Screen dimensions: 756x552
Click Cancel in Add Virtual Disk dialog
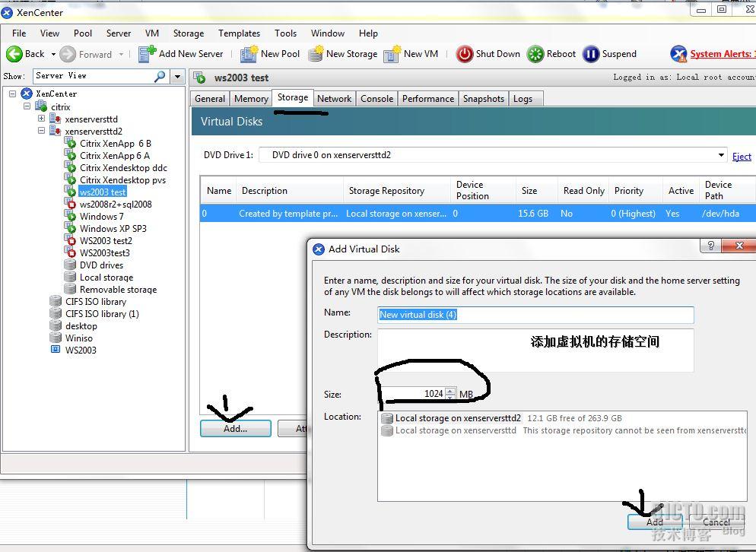tap(716, 522)
